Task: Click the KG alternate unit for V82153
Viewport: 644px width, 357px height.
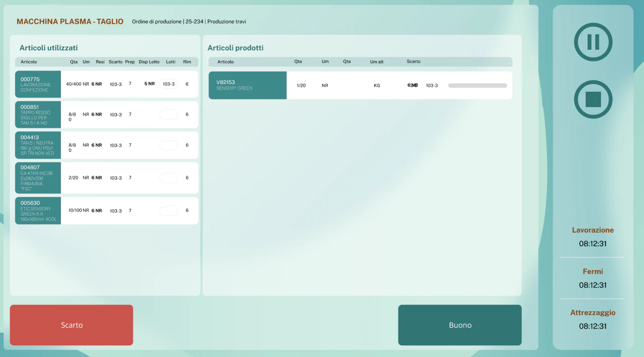Action: pos(377,85)
